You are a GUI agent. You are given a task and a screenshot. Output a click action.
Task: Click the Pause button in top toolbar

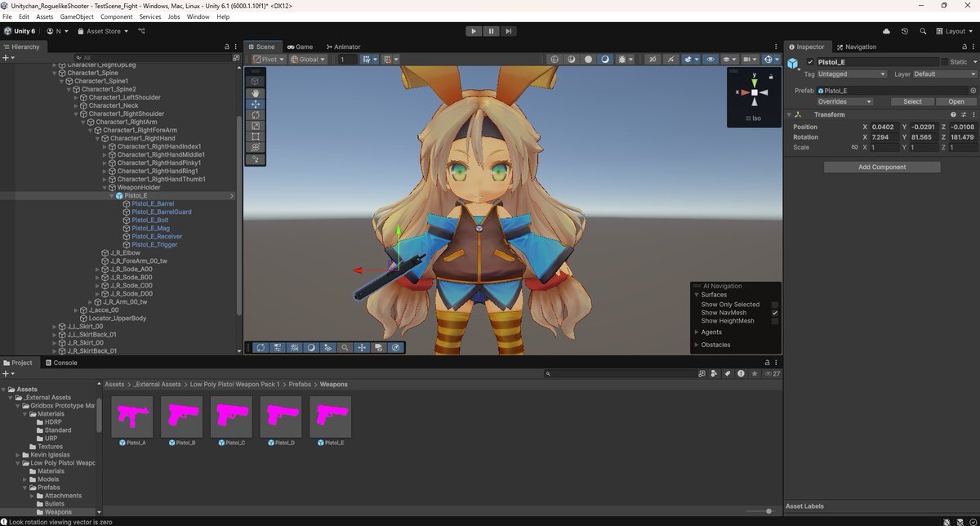[x=492, y=31]
